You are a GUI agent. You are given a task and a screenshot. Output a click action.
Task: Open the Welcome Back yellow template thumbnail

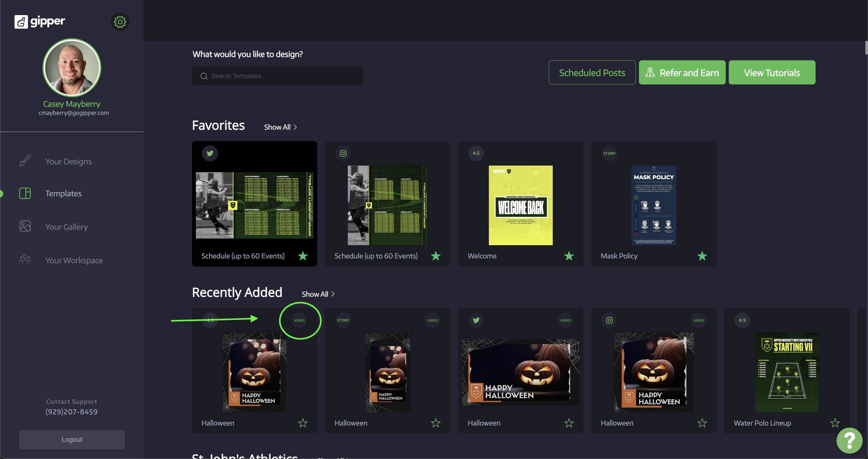[520, 205]
